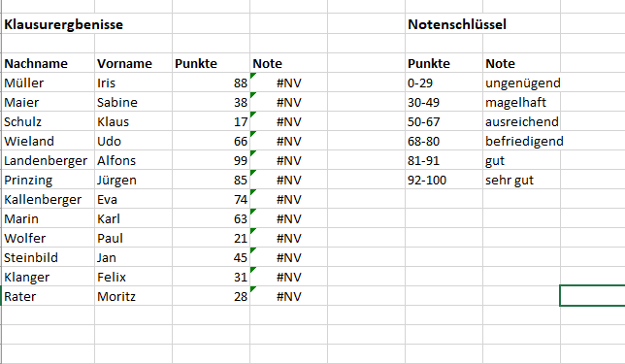This screenshot has width=625, height=364.
Task: Select the grade range 92-100 cell
Action: 444,180
